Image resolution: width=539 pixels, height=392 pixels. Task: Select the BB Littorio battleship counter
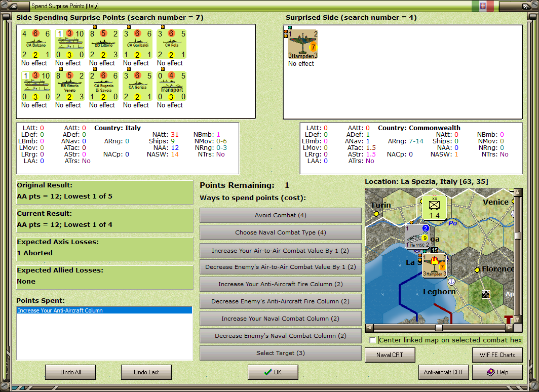pos(103,44)
